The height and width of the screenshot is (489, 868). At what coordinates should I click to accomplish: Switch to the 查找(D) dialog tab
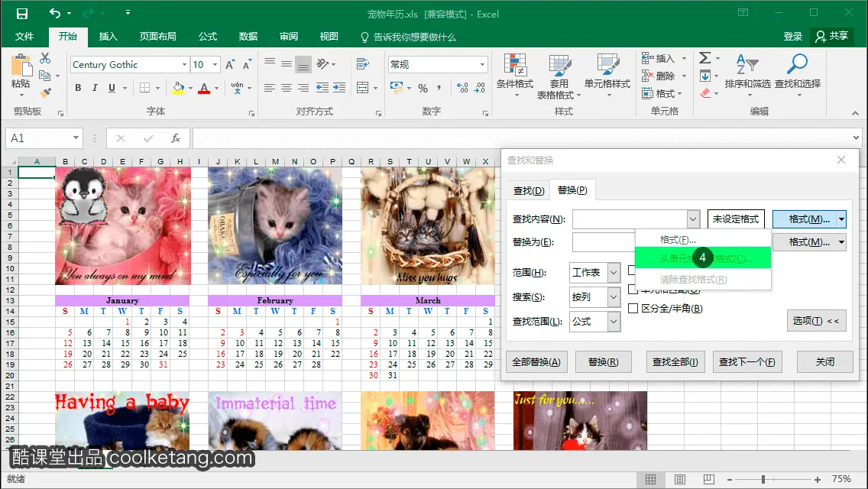tap(529, 190)
